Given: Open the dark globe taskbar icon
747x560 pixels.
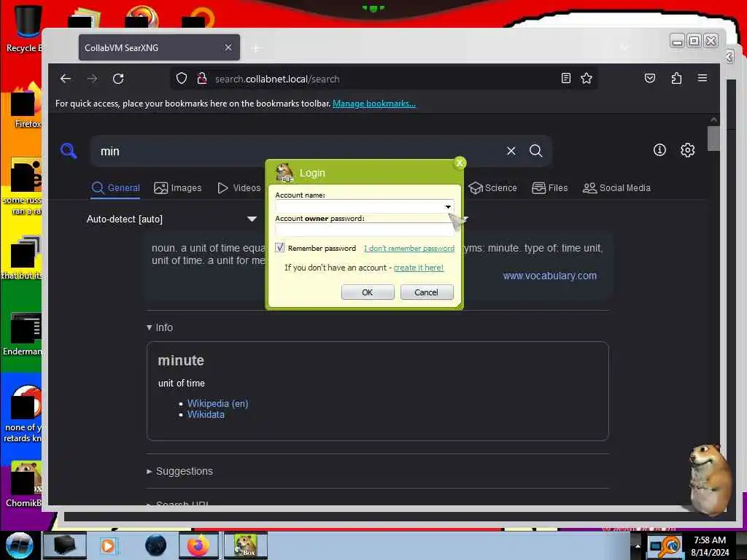Looking at the screenshot, I should (156, 545).
